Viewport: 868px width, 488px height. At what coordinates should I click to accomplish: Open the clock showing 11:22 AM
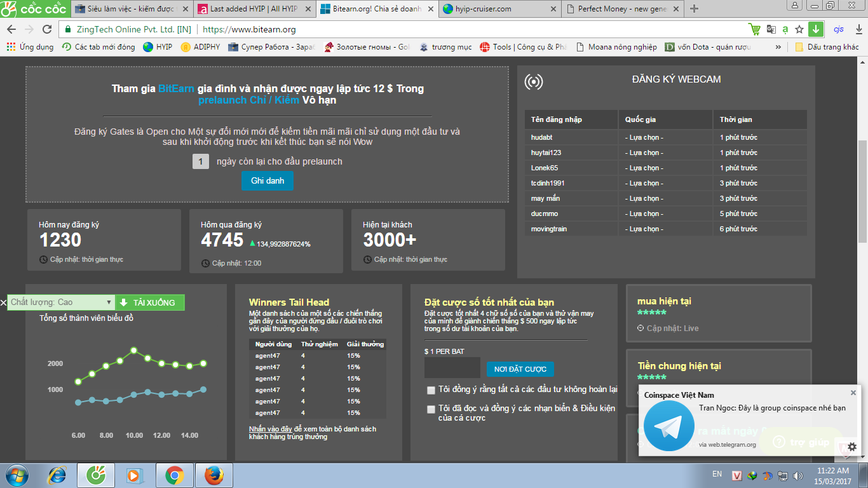833,475
